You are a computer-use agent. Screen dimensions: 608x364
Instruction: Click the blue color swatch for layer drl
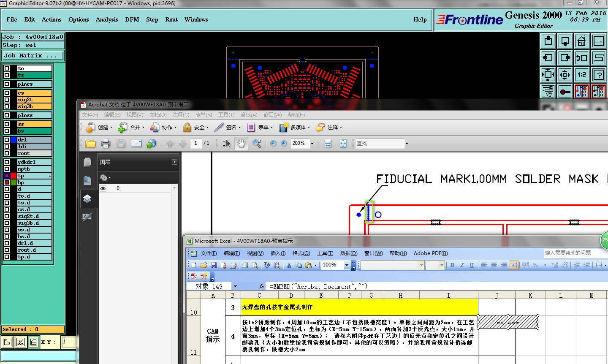tap(14, 140)
